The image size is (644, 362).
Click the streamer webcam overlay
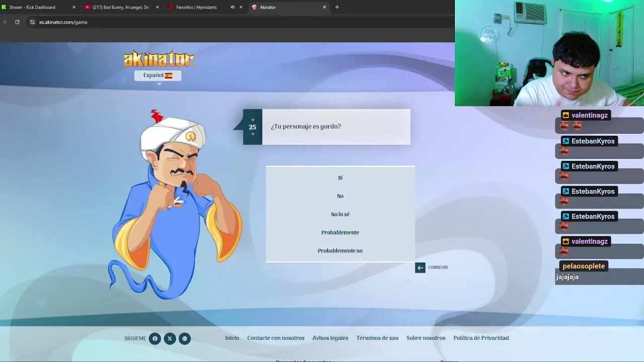click(549, 53)
